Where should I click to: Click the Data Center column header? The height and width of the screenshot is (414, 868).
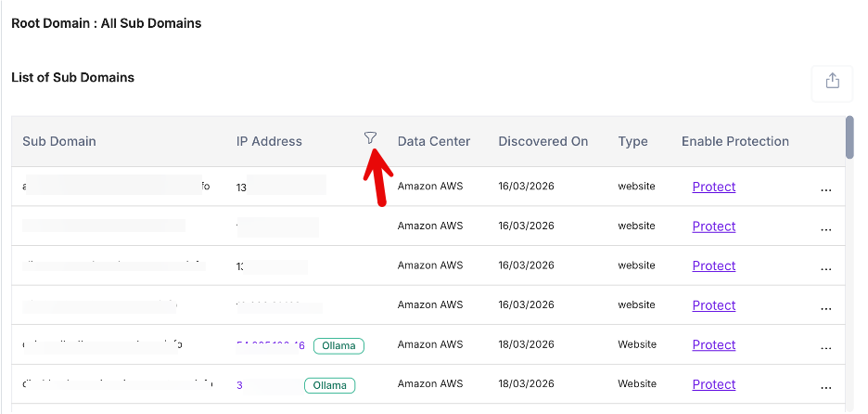coord(433,142)
